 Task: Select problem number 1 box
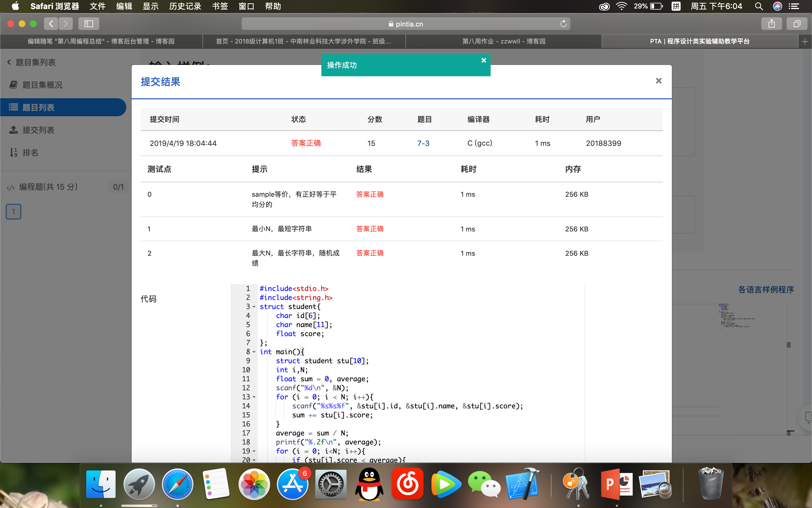click(x=14, y=212)
